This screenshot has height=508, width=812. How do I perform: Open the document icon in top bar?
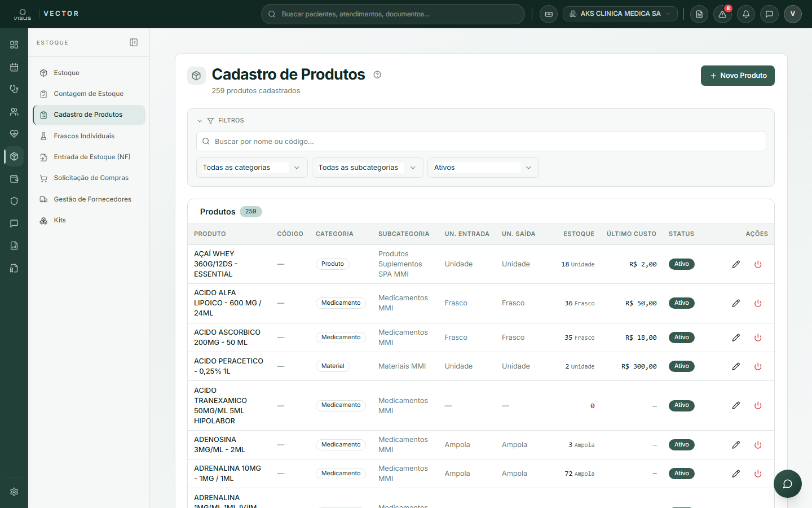click(x=699, y=14)
